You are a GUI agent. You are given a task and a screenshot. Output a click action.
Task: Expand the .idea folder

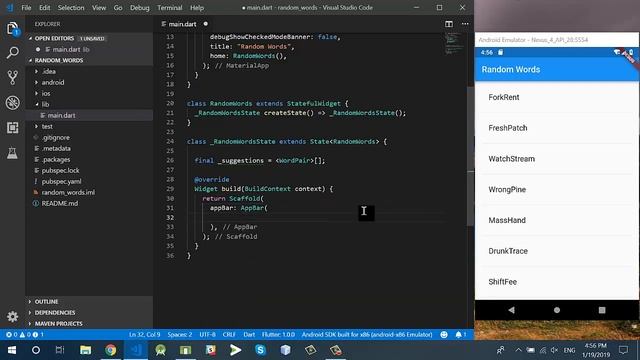[49, 71]
